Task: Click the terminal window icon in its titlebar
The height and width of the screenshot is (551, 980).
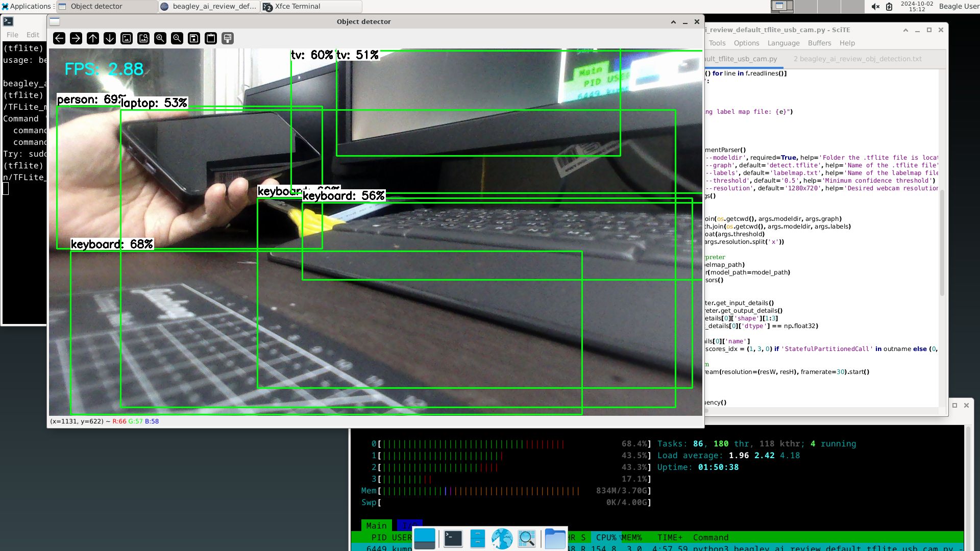Action: [8, 21]
